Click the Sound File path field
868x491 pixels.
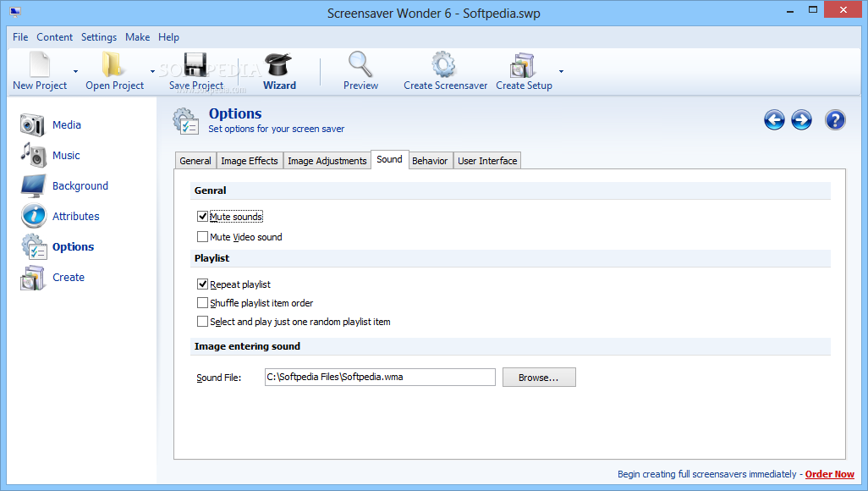(x=380, y=377)
